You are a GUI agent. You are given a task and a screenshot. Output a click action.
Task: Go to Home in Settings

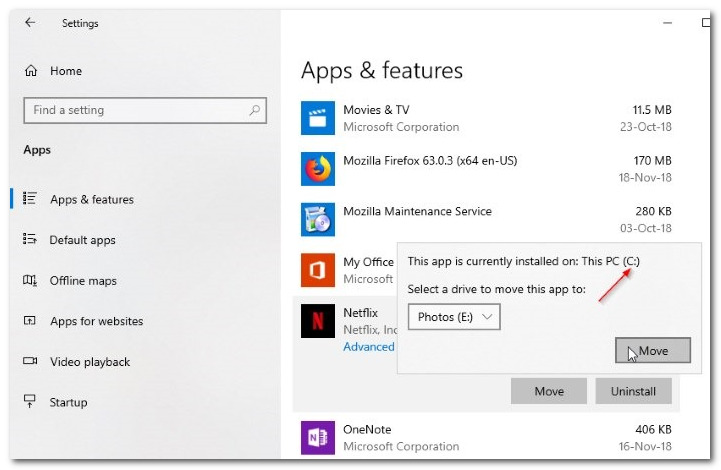pos(65,71)
